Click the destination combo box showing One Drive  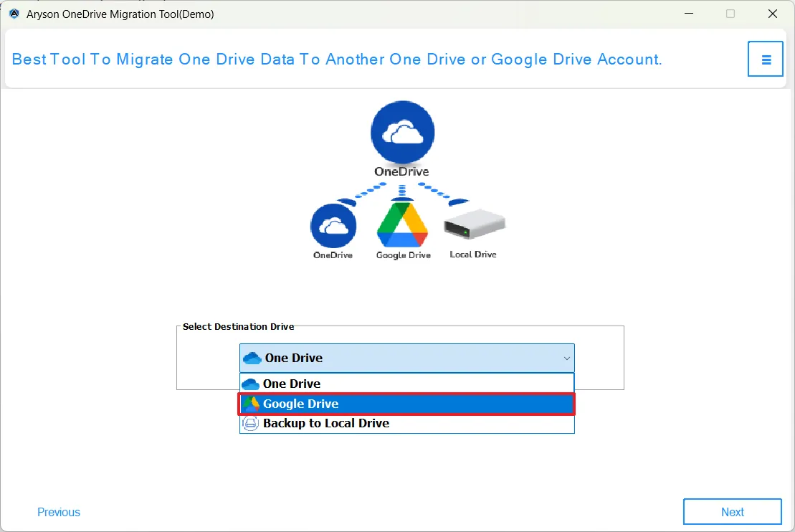point(401,358)
